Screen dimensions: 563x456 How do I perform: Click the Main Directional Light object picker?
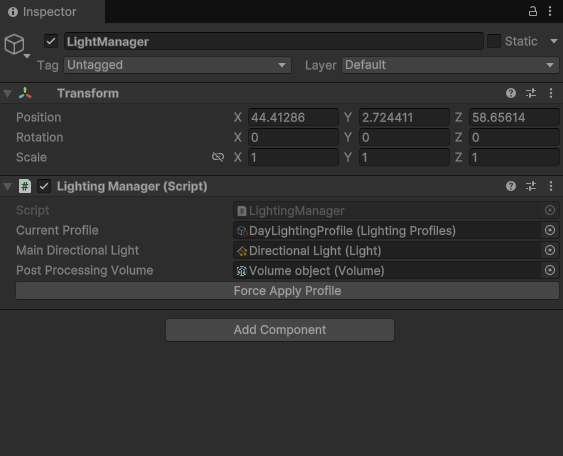[x=550, y=250]
